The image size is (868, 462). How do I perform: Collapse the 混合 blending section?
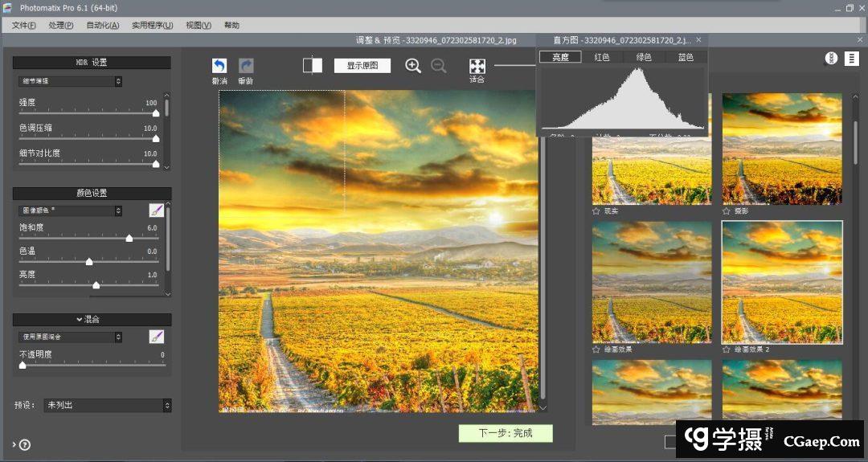92,320
